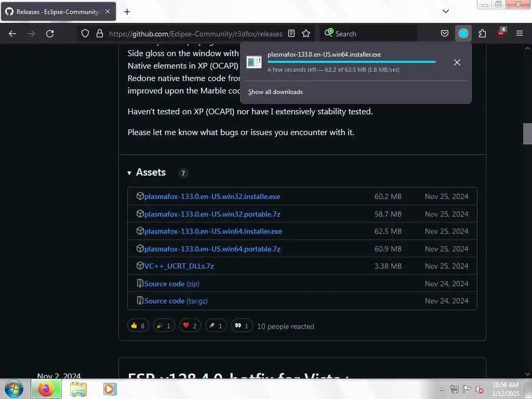Screen dimensions: 532x399
Task: Click the address bar URL field
Action: pos(195,34)
